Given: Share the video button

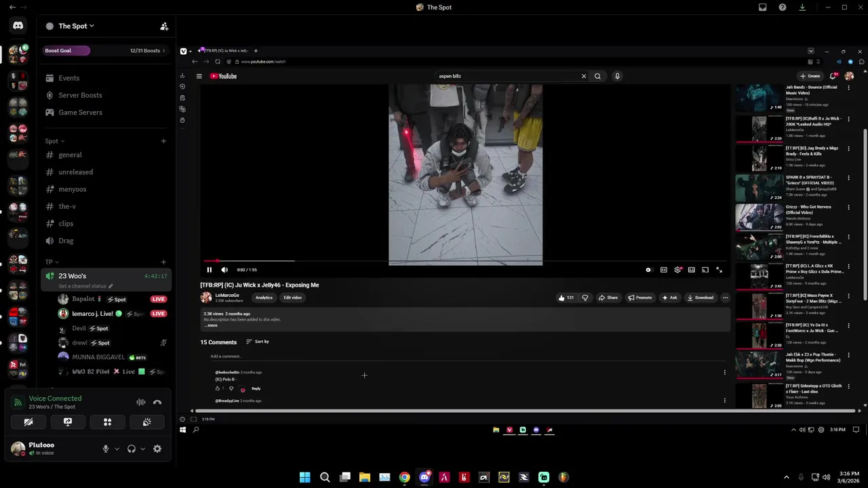Looking at the screenshot, I should [x=608, y=298].
